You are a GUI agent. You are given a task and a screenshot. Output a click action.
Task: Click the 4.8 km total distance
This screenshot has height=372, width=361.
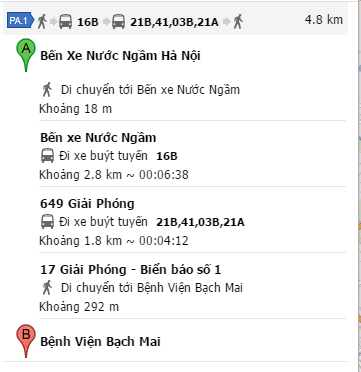[x=324, y=20]
